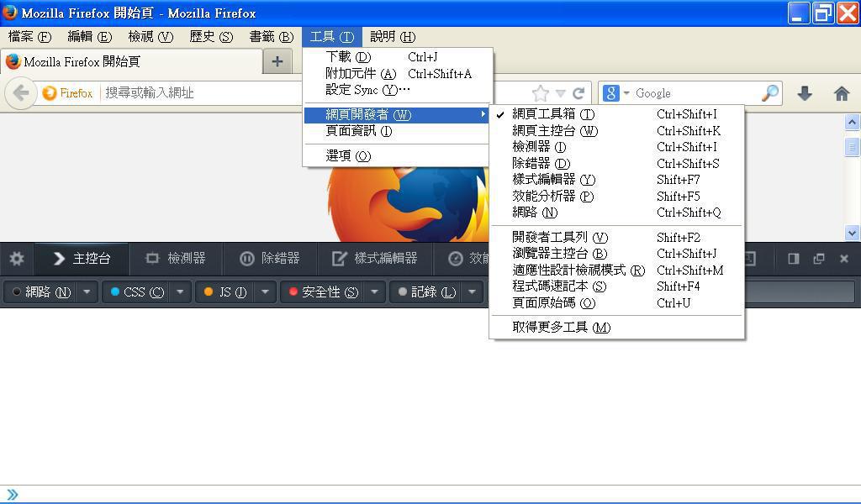Click the back navigation arrow button

(21, 93)
